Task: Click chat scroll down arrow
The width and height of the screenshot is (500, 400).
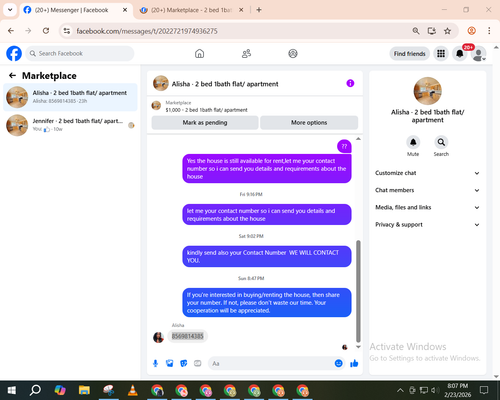Action: (358, 347)
